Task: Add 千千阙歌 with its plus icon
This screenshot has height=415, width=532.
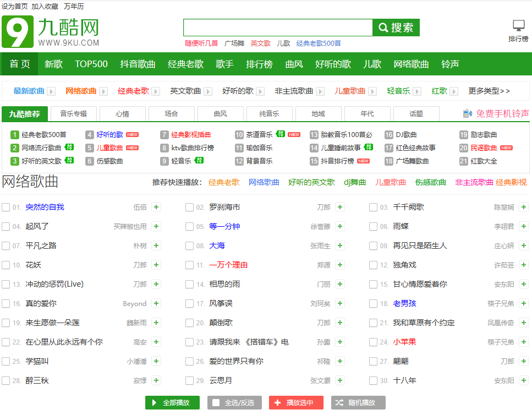Action: tap(524, 207)
